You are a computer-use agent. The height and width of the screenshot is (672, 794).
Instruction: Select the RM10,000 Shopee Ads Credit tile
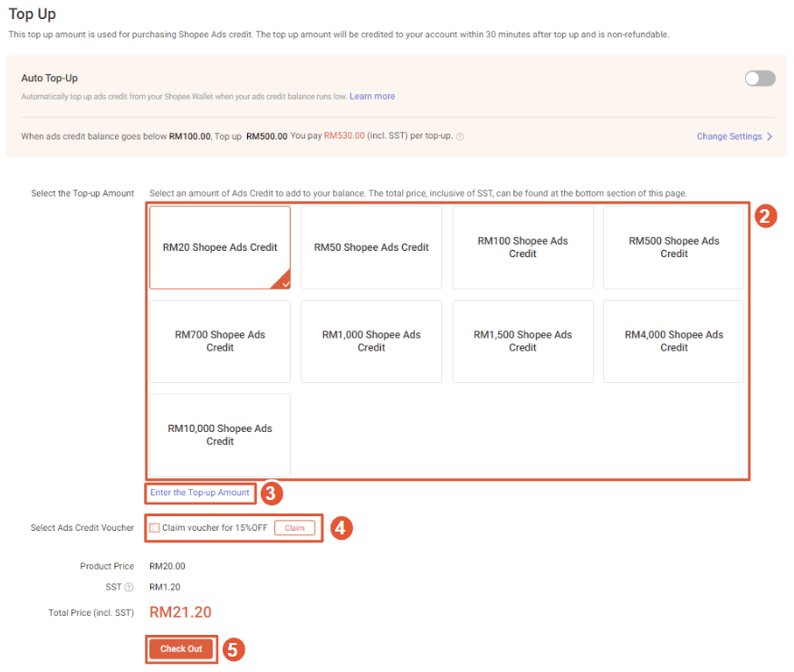point(219,435)
